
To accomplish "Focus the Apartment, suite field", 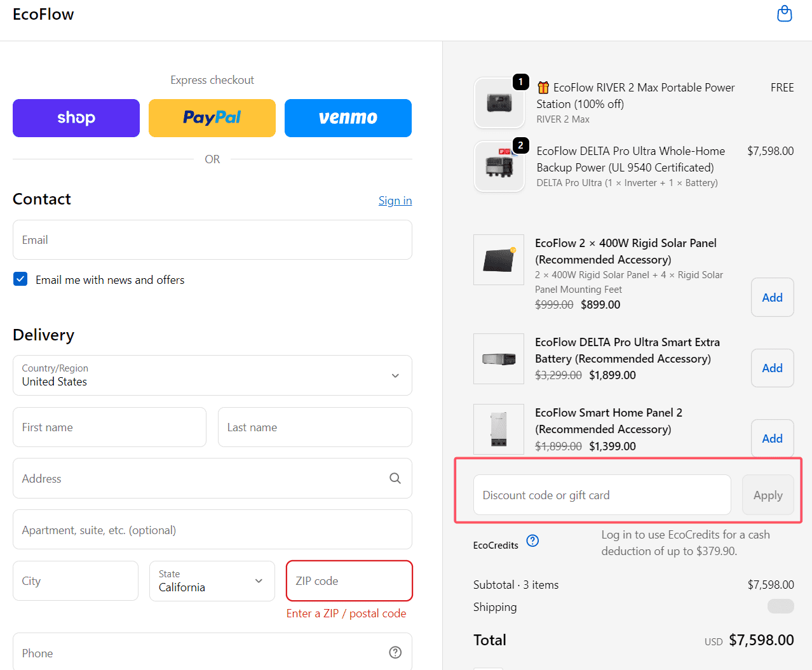I will 212,530.
